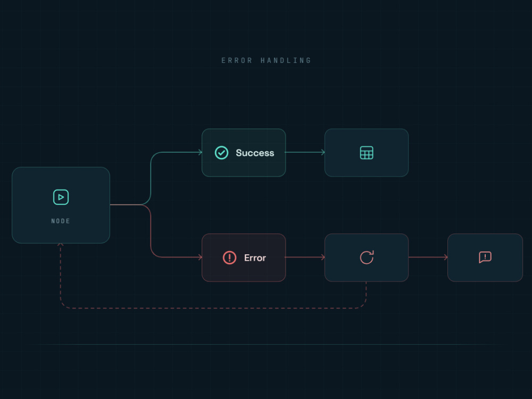Select the Success node card
This screenshot has width=532, height=399.
coord(244,153)
